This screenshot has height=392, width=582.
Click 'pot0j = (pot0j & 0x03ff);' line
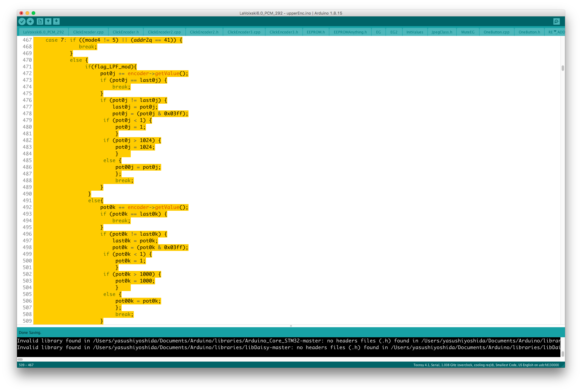point(150,113)
